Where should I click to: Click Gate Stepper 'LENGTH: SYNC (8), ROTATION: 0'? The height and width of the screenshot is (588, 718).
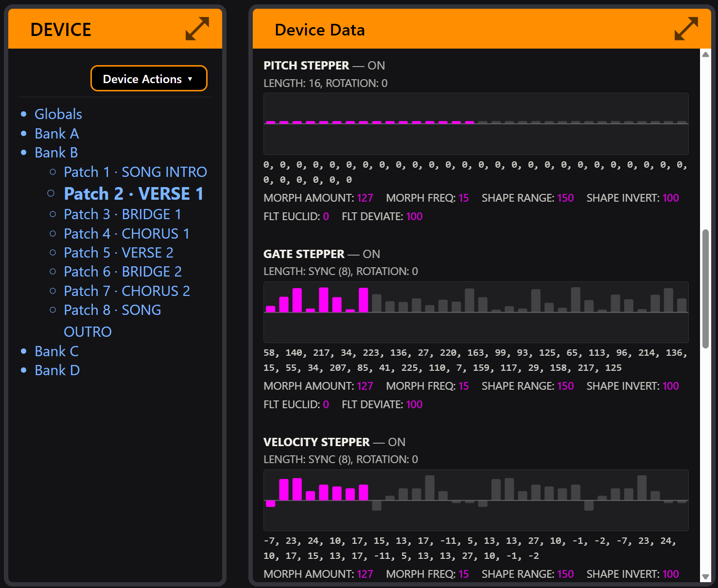coord(341,271)
